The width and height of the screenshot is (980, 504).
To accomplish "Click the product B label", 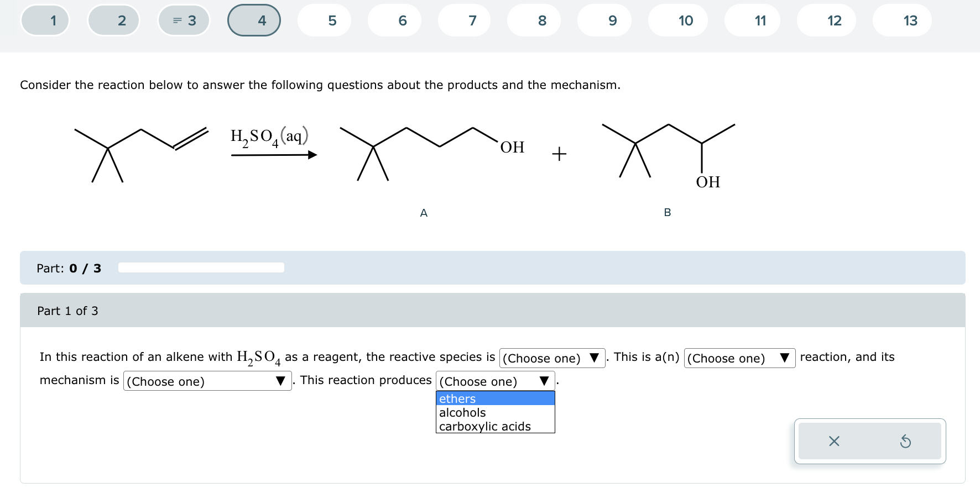I will pyautogui.click(x=668, y=212).
